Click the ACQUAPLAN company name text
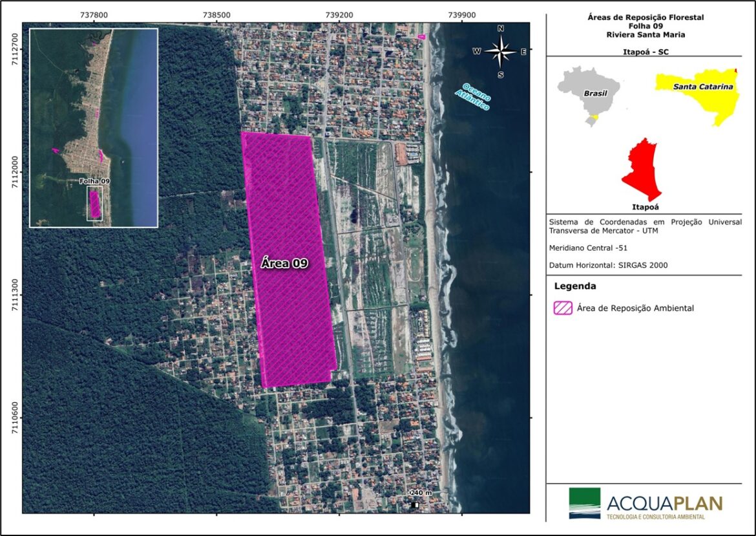The image size is (756, 536). pyautogui.click(x=665, y=503)
